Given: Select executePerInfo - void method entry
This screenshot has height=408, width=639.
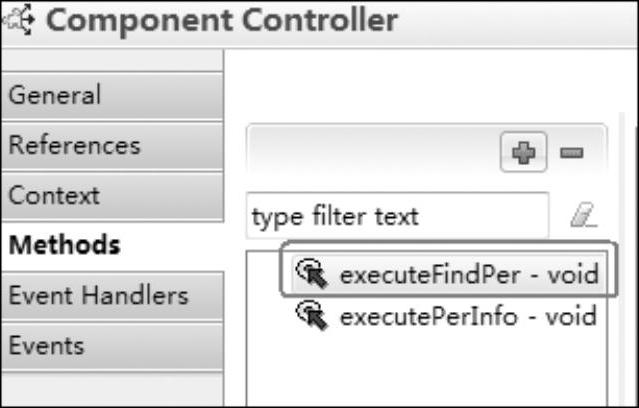Looking at the screenshot, I should (448, 316).
